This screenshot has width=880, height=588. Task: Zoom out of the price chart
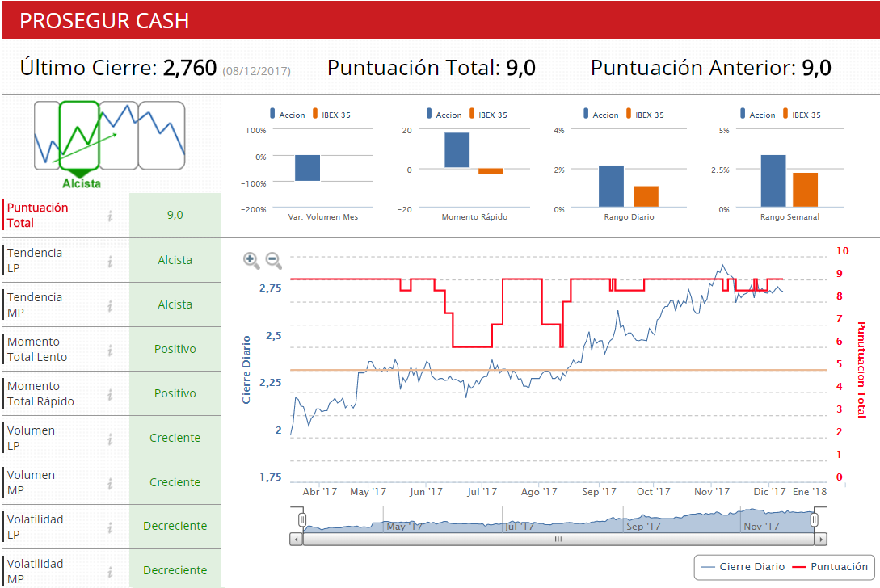click(x=273, y=260)
